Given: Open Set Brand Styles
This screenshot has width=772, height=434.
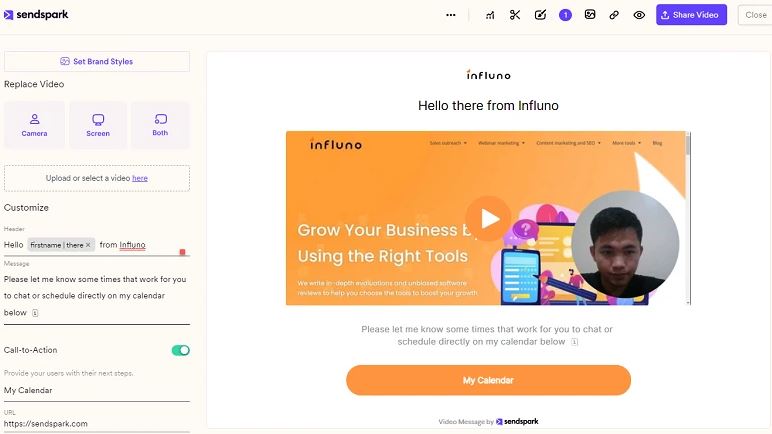Looking at the screenshot, I should click(x=97, y=62).
